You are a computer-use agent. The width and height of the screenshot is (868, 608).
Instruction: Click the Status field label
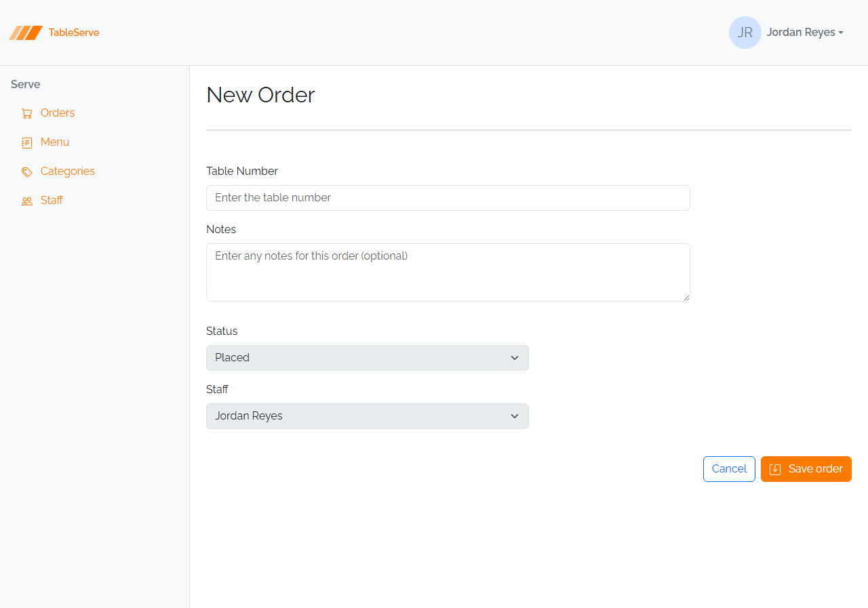[x=222, y=331]
